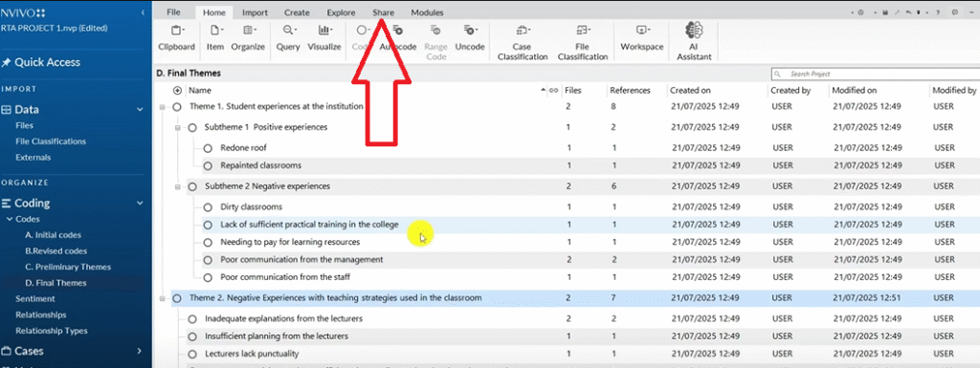This screenshot has width=980, height=368.
Task: Select D. Final Themes folder
Action: click(56, 283)
